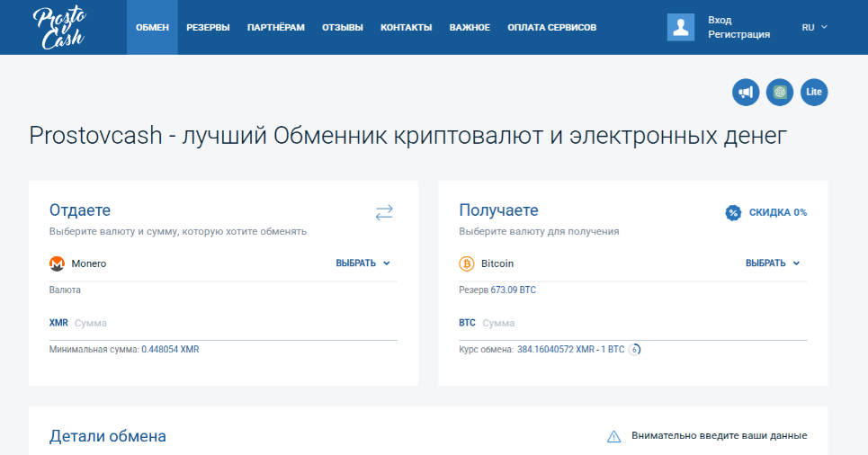Click the Детали обмена heading
This screenshot has height=455, width=868.
point(107,436)
